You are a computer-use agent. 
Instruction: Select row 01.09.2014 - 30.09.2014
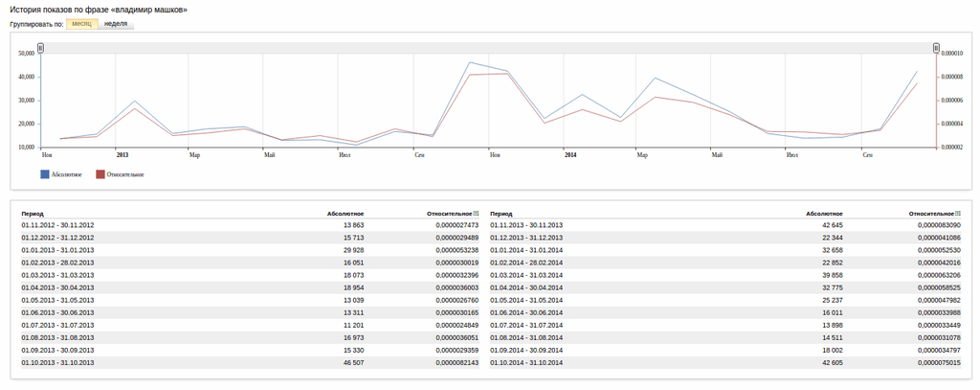tap(725, 350)
